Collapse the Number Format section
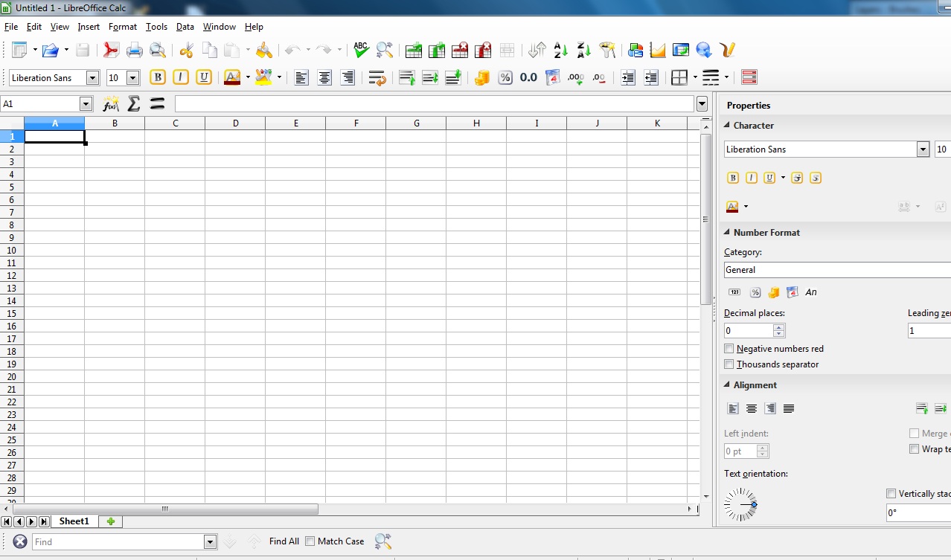The image size is (951, 560). (x=726, y=232)
